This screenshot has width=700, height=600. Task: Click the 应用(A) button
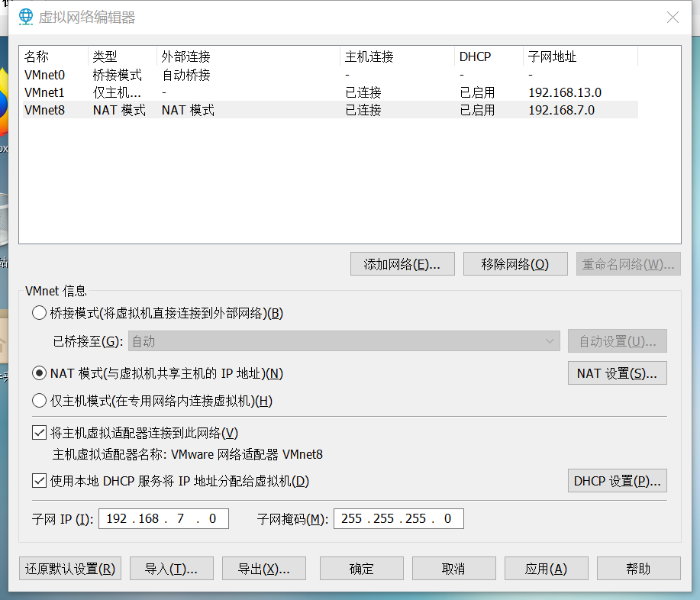pyautogui.click(x=547, y=569)
